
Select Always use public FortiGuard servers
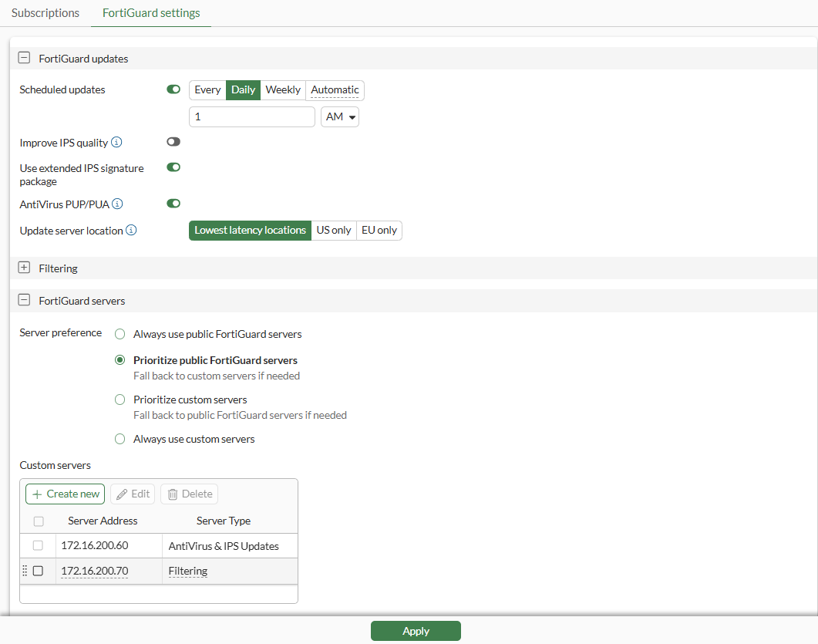(x=120, y=334)
